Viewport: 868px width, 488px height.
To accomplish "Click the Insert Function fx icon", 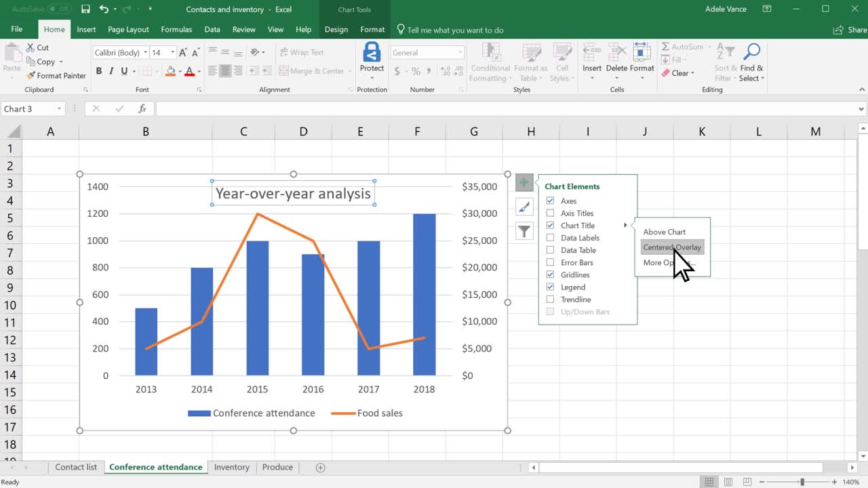I will tap(142, 108).
